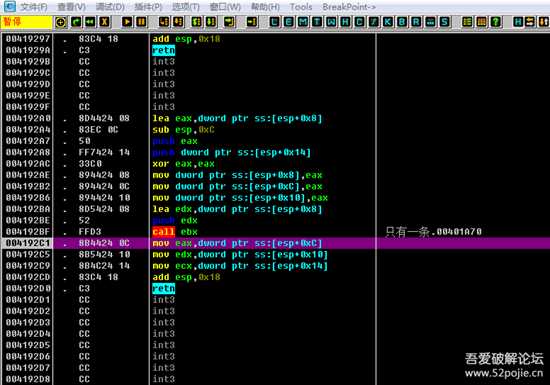
Task: Open the Executable modules E window icon
Action: click(x=288, y=22)
